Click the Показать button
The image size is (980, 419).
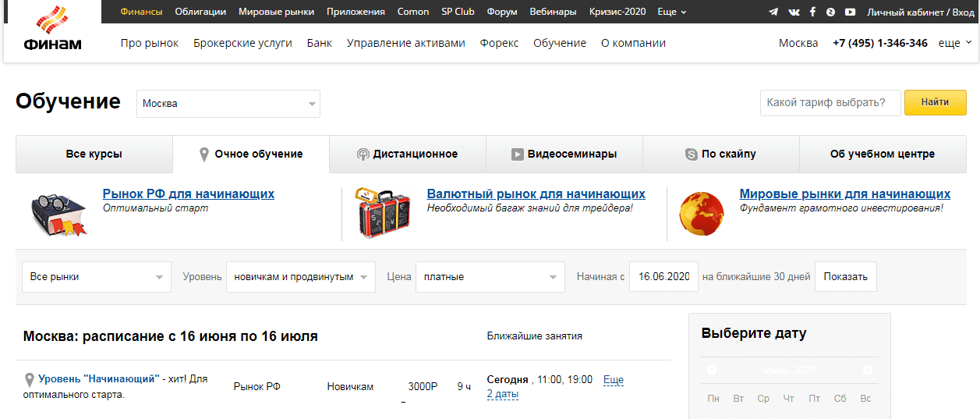(x=846, y=277)
